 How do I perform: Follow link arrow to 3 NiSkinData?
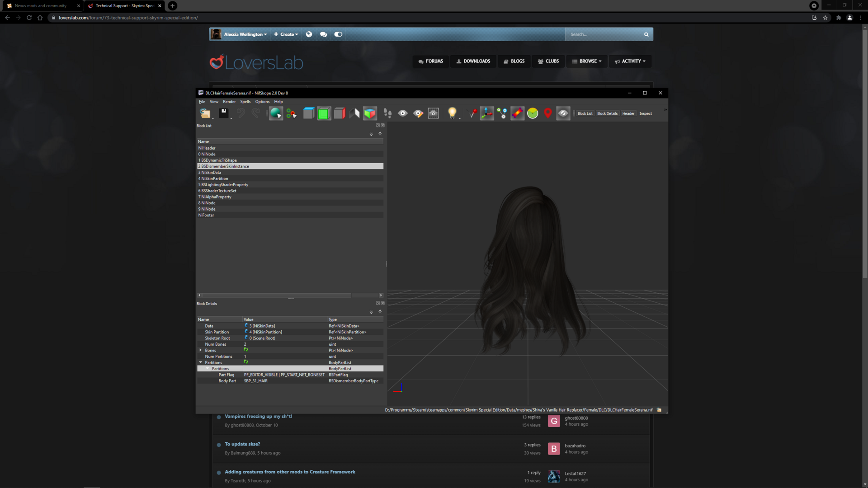click(x=246, y=325)
